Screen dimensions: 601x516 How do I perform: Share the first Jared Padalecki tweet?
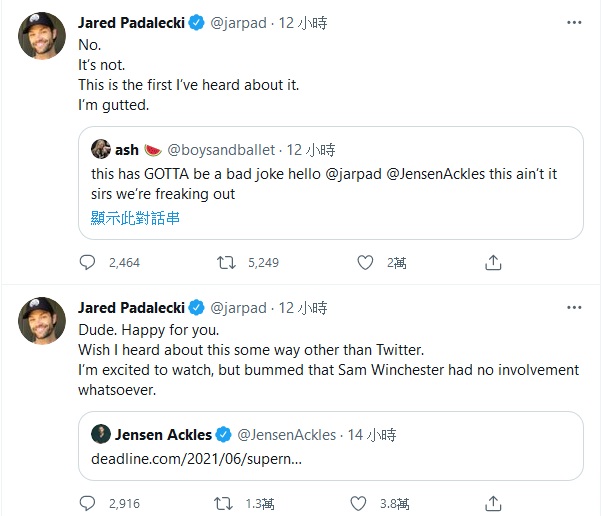coord(493,263)
